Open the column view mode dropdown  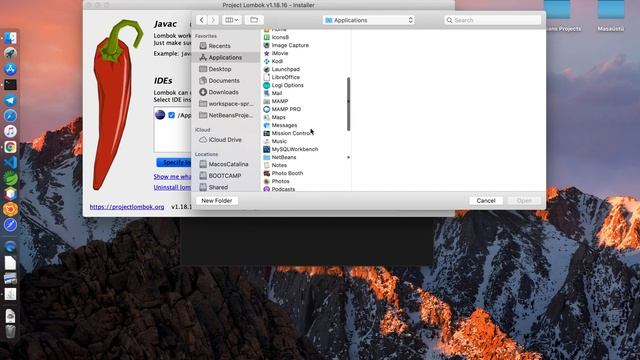point(231,20)
